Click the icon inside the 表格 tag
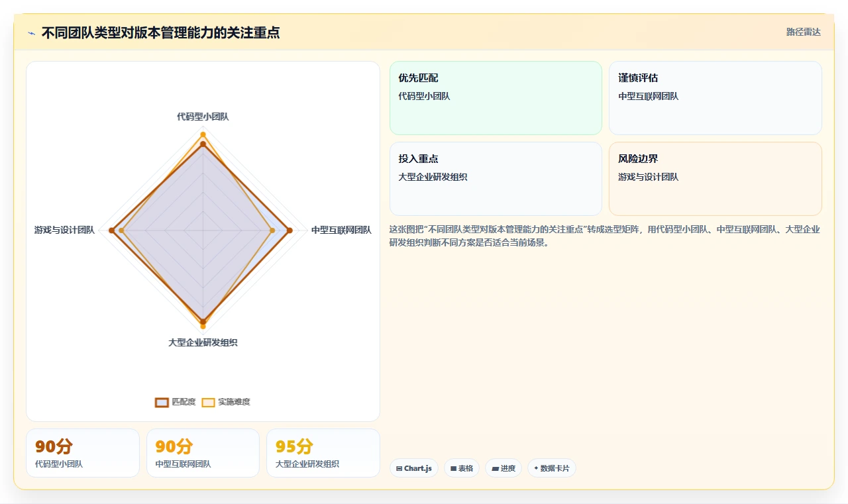 point(453,468)
